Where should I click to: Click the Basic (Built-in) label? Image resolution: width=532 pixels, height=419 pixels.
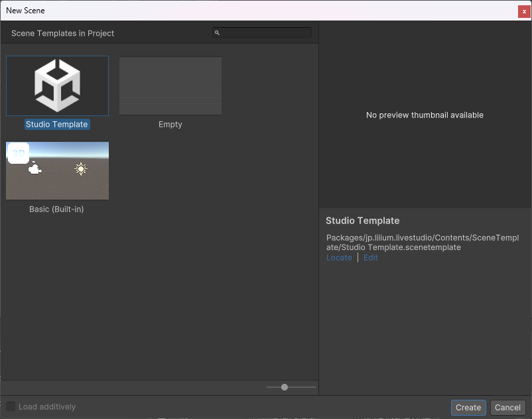(56, 209)
